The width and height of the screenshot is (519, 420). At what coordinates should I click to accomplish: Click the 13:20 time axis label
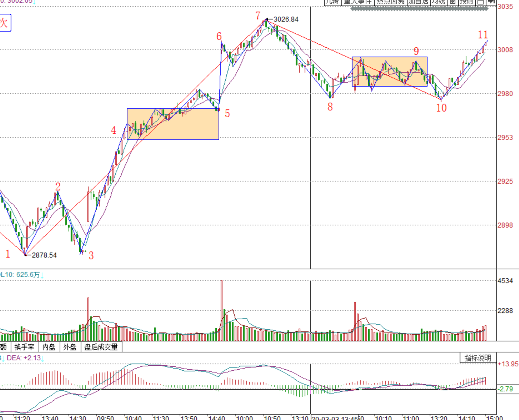point(439,418)
